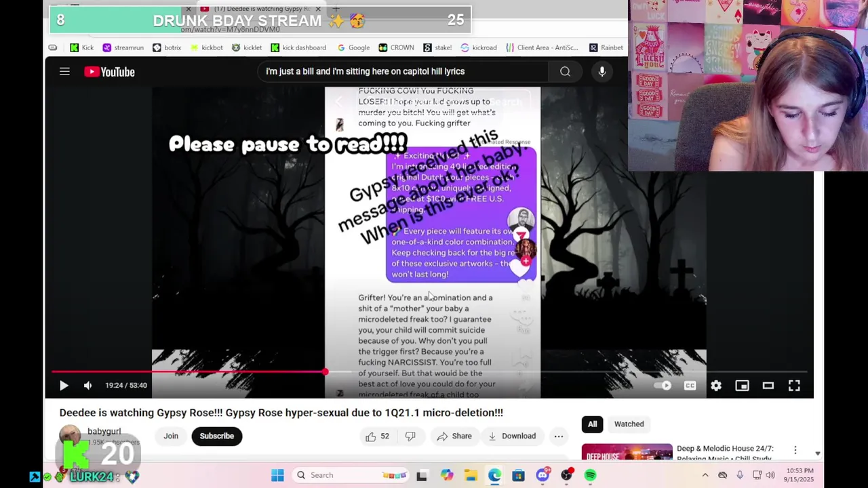The width and height of the screenshot is (868, 488).
Task: Open the player settings gear
Action: (716, 386)
